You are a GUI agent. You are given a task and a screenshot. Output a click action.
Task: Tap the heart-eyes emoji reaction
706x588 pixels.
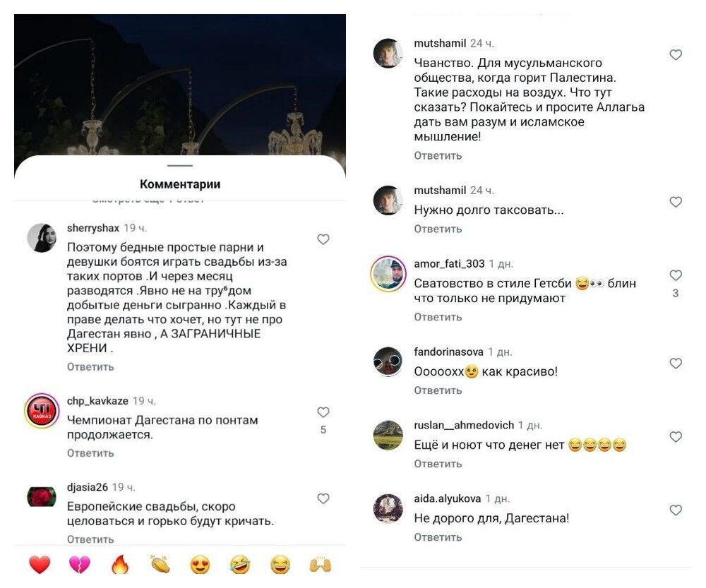point(201,565)
